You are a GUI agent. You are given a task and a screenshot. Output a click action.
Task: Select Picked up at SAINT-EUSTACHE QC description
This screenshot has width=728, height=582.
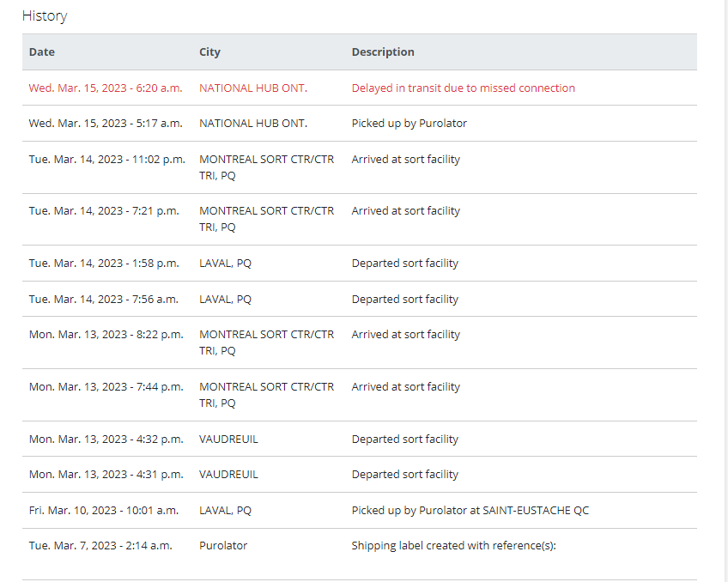(x=470, y=511)
